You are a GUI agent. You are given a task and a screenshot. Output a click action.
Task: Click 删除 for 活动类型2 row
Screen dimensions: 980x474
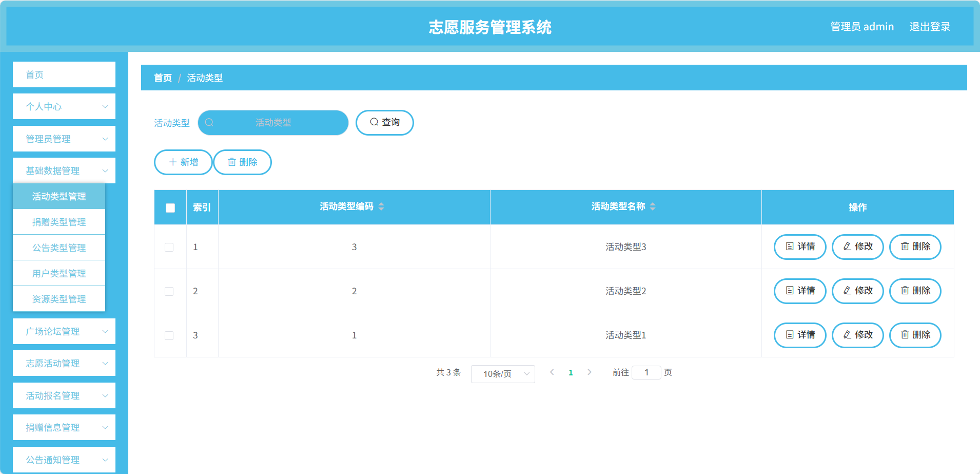pyautogui.click(x=915, y=291)
